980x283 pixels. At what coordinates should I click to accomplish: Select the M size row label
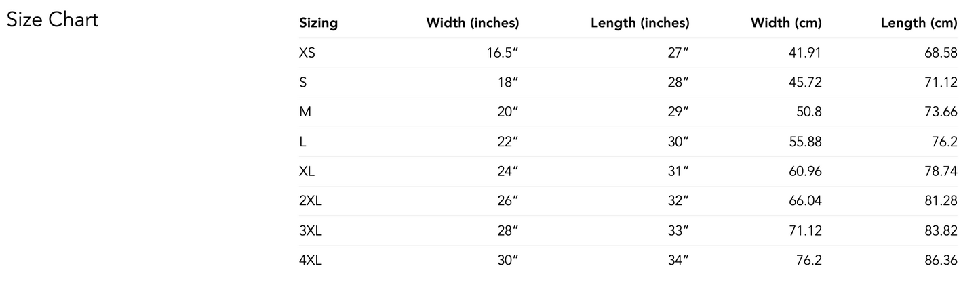tap(305, 112)
